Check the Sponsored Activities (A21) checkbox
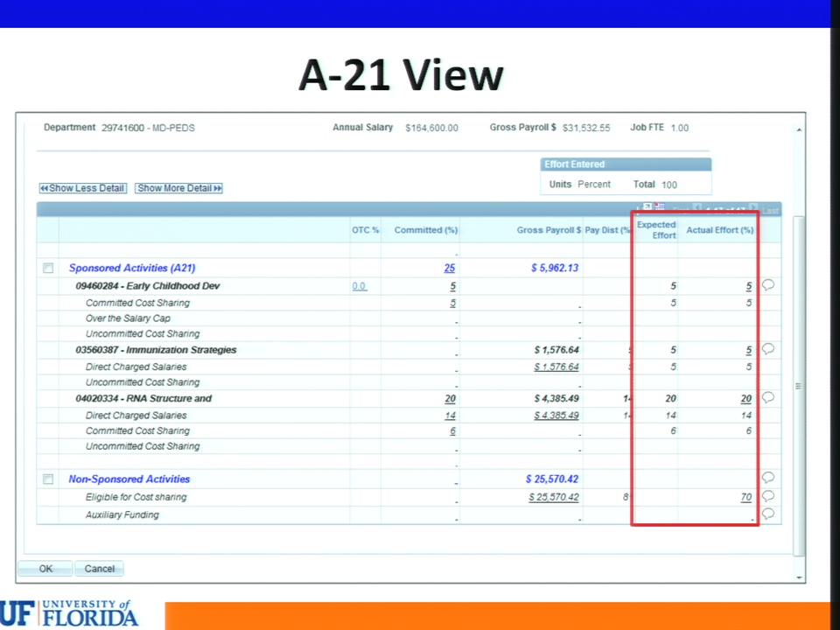840x630 pixels. tap(48, 268)
